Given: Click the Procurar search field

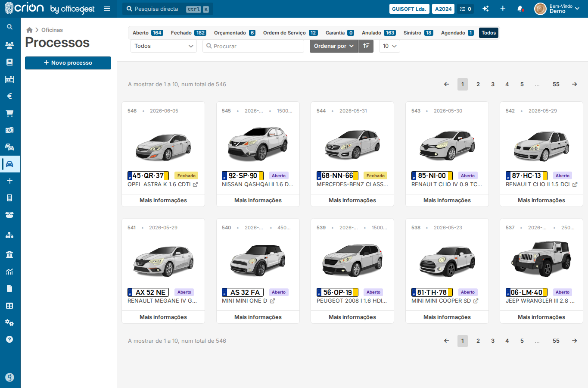Looking at the screenshot, I should (x=253, y=46).
